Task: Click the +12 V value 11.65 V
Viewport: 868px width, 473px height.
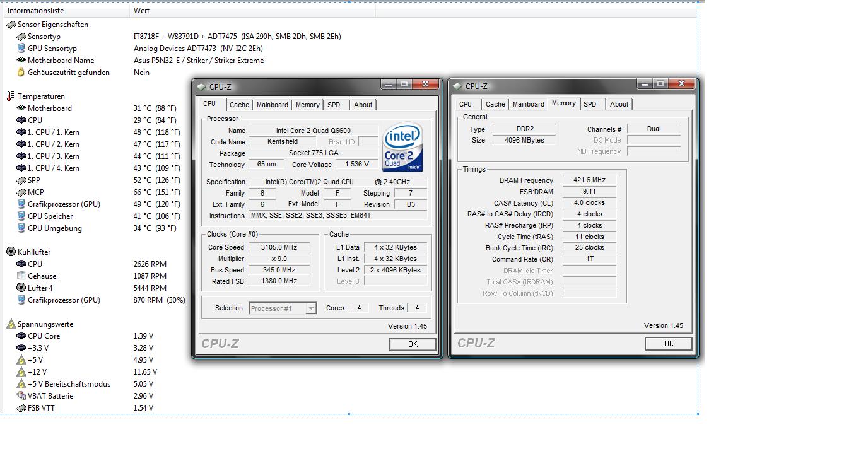Action: point(145,372)
